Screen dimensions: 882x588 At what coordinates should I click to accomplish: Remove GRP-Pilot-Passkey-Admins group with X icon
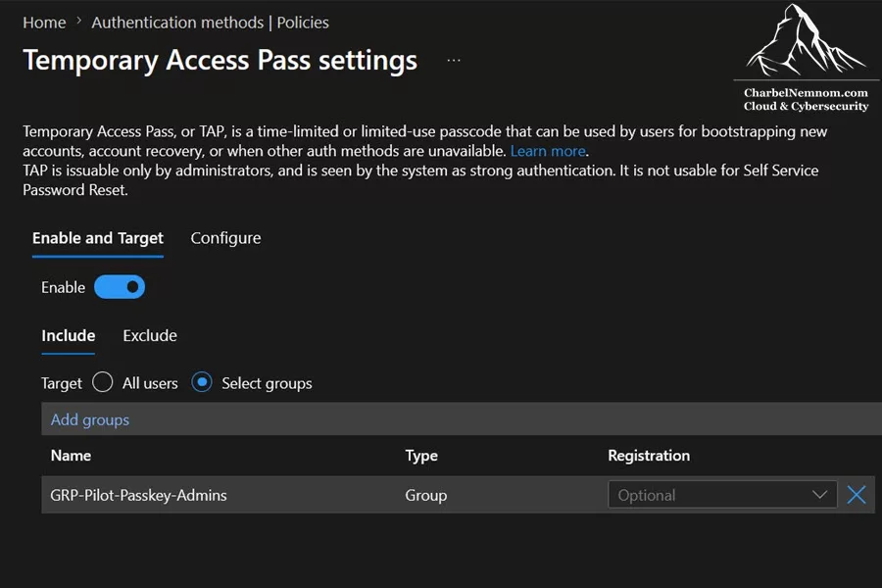coord(857,495)
